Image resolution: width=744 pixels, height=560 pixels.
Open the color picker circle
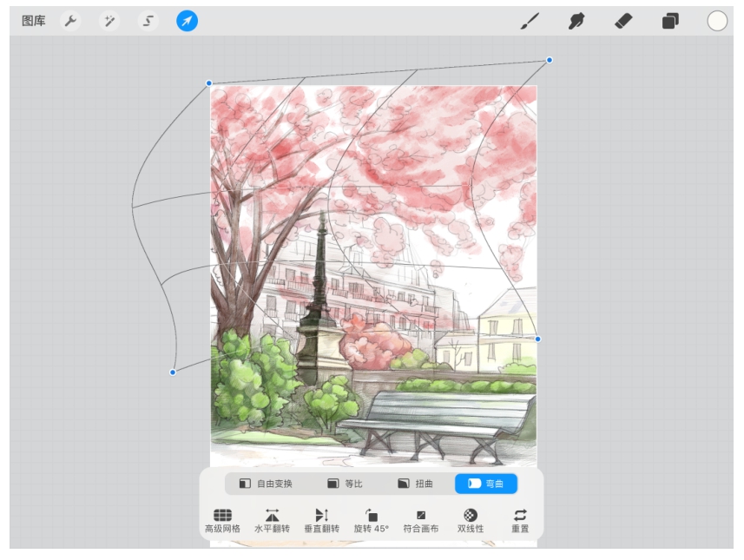click(x=717, y=21)
